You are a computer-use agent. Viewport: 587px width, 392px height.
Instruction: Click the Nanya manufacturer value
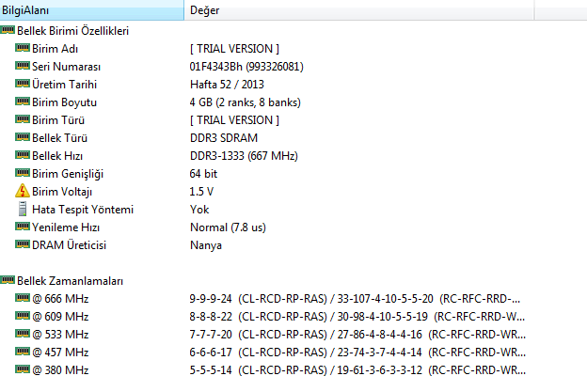(205, 244)
